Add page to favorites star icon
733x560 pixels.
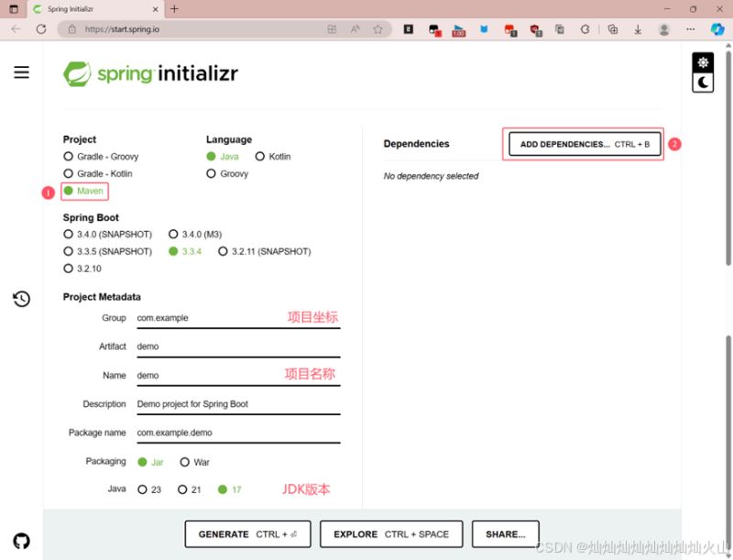(377, 29)
